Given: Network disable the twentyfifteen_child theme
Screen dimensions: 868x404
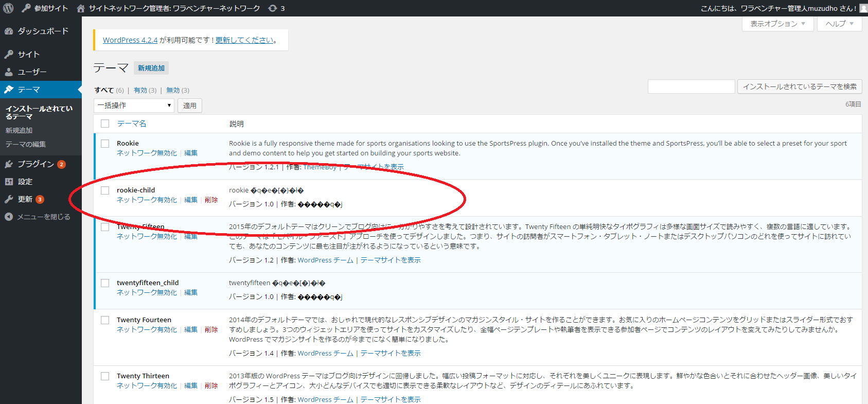Looking at the screenshot, I should point(147,293).
